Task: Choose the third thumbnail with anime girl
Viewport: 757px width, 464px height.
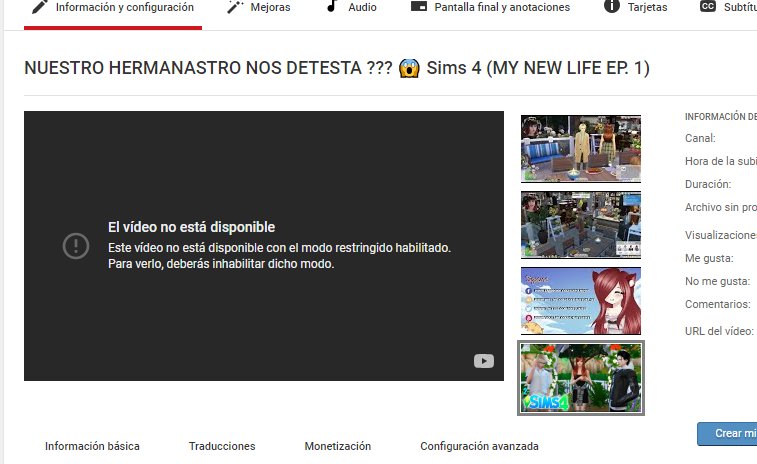Action: (581, 301)
